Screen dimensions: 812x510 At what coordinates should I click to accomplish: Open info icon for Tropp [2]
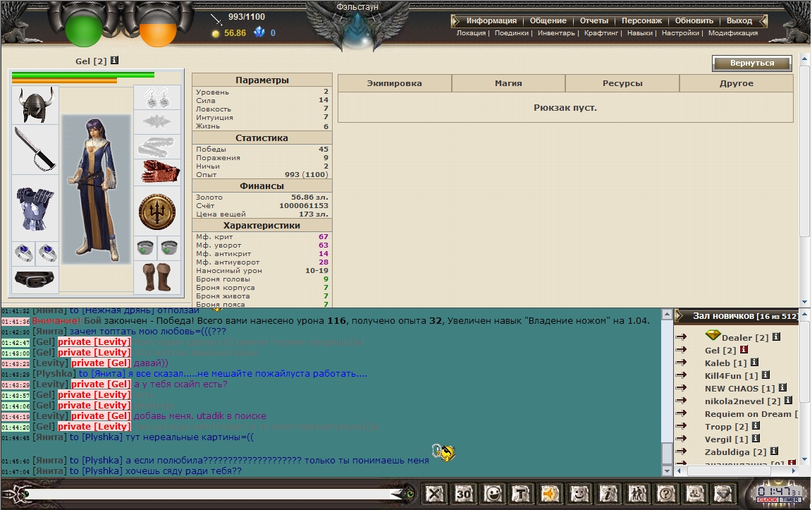[756, 425]
